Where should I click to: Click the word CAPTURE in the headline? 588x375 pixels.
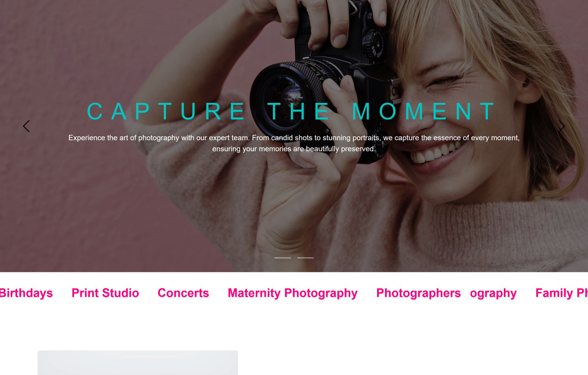tap(166, 111)
